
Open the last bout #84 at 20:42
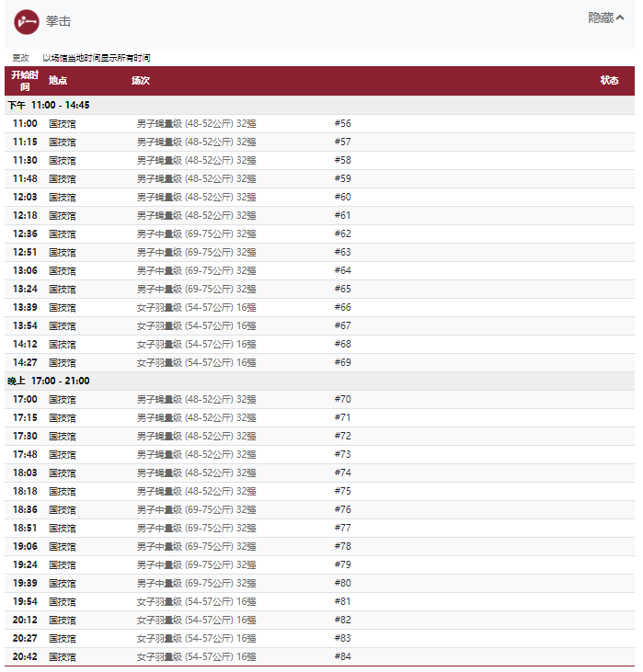pos(319,657)
